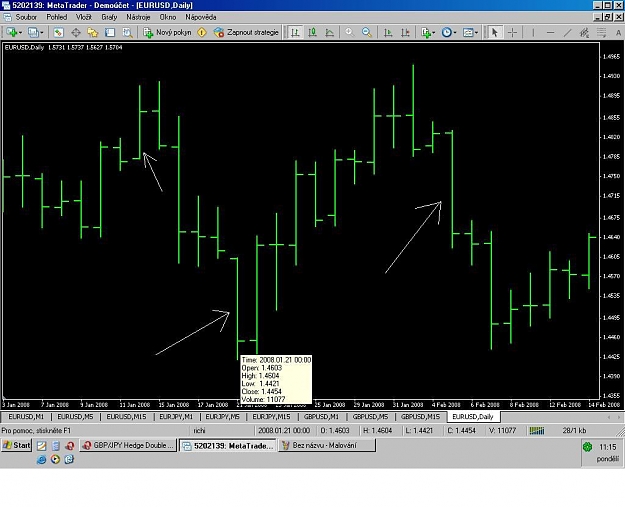Screen dimensions: 625x507
Task: Expand the Profiles dropdown arrow
Action: pyautogui.click(x=41, y=33)
